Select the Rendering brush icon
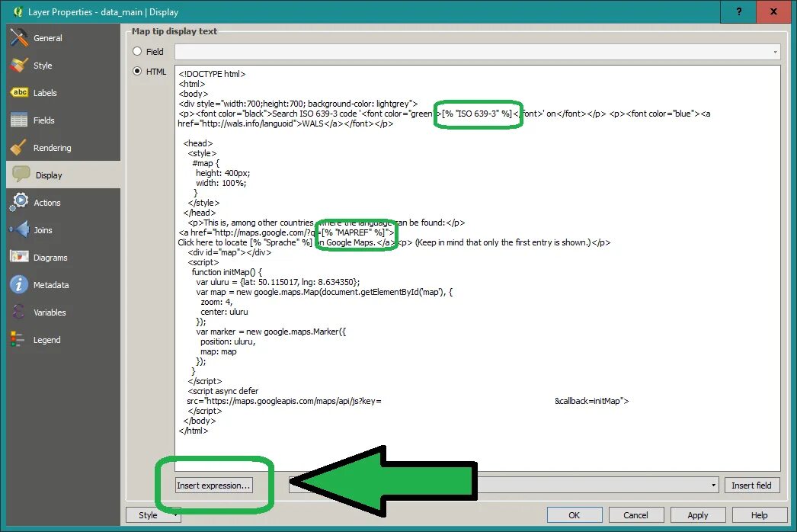The height and width of the screenshot is (532, 797). (x=19, y=148)
